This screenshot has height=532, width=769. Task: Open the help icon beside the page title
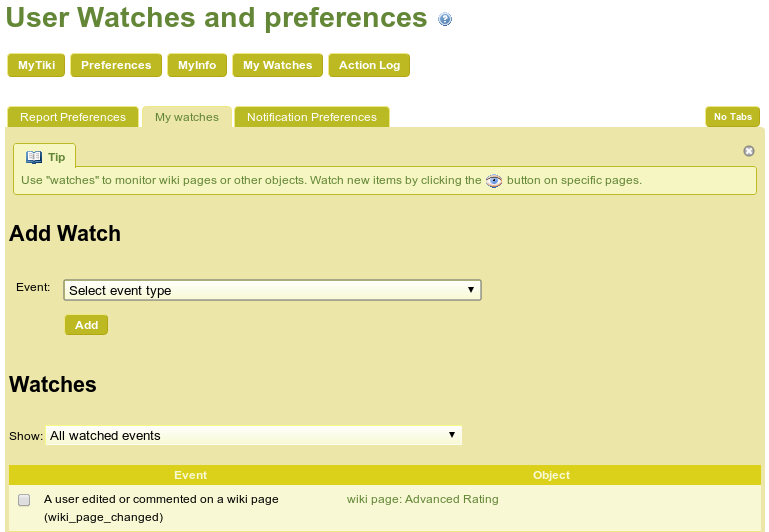[445, 20]
